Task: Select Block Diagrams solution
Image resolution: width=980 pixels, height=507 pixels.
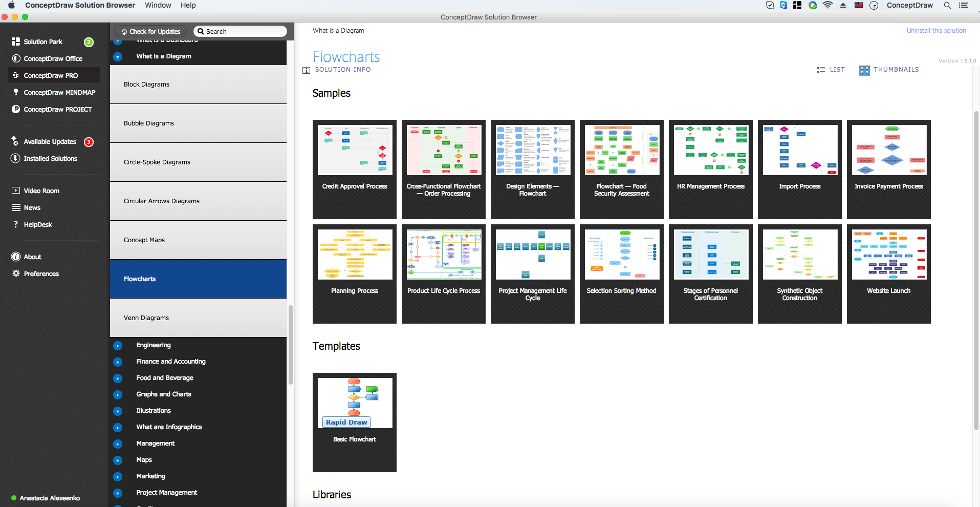Action: click(x=198, y=84)
